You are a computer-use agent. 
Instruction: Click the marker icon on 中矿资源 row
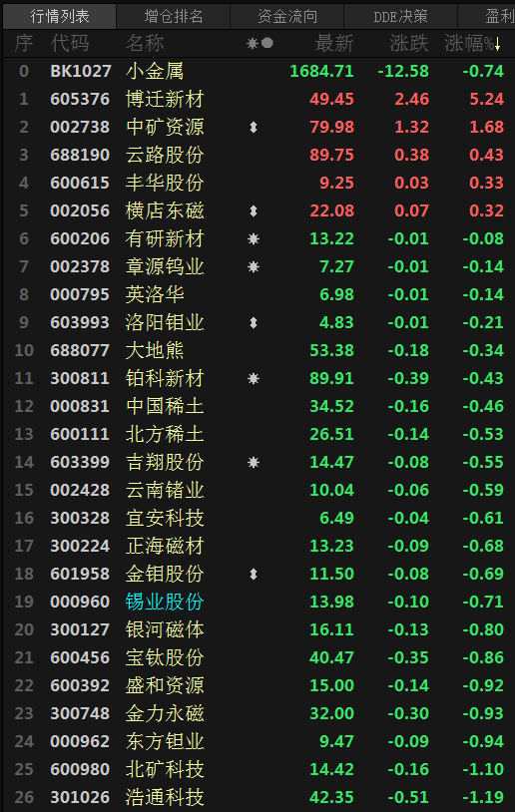254,127
